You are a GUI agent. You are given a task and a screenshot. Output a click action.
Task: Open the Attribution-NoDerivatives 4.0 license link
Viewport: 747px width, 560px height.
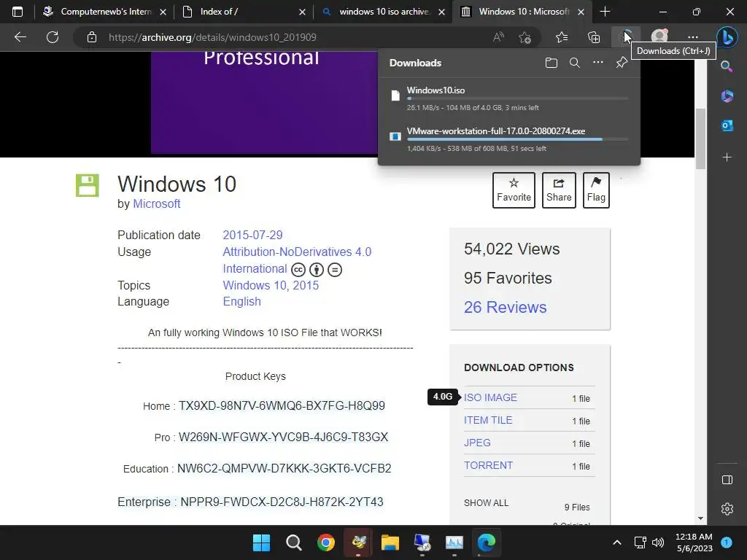297,260
